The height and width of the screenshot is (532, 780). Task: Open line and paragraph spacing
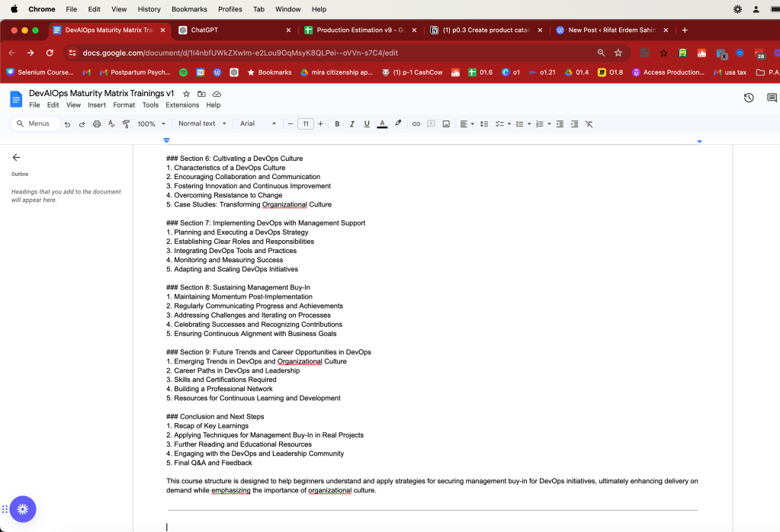[484, 123]
